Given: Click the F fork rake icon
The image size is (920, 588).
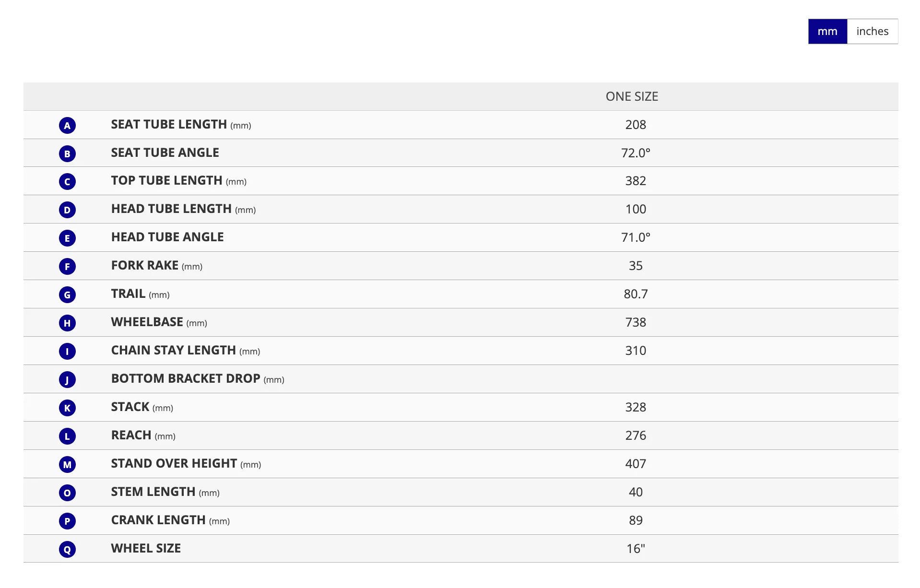Looking at the screenshot, I should pos(67,267).
